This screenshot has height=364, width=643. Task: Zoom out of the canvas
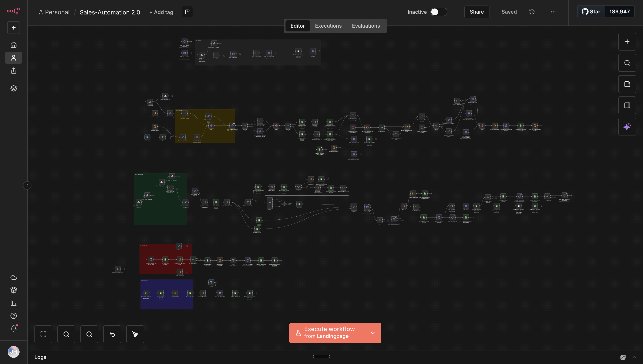pos(89,334)
